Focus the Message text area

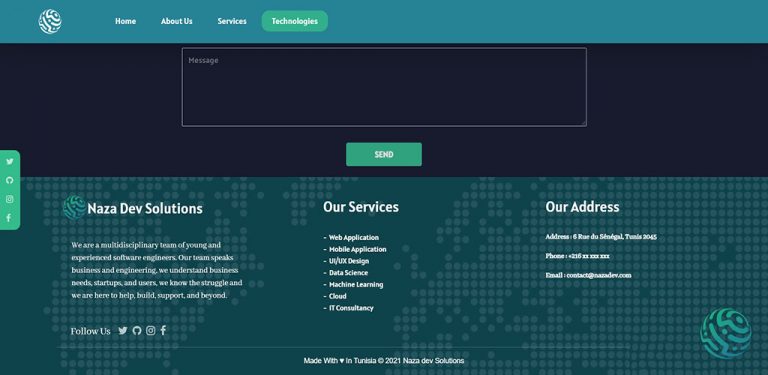tap(384, 87)
